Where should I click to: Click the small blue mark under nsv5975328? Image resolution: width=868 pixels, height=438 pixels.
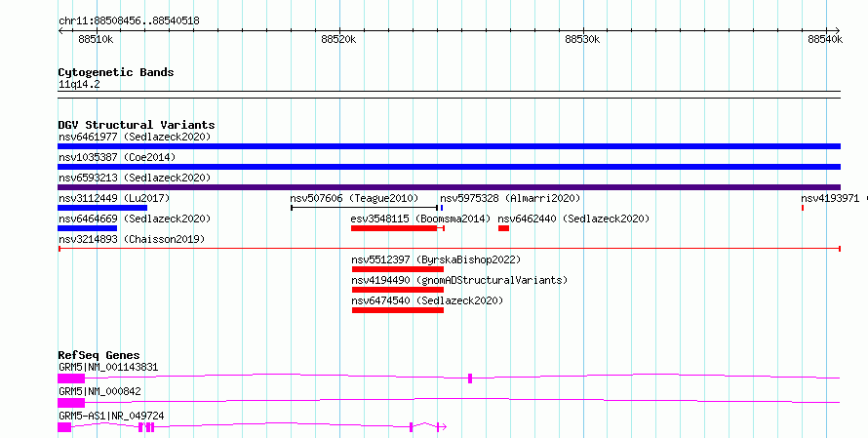coord(442,208)
